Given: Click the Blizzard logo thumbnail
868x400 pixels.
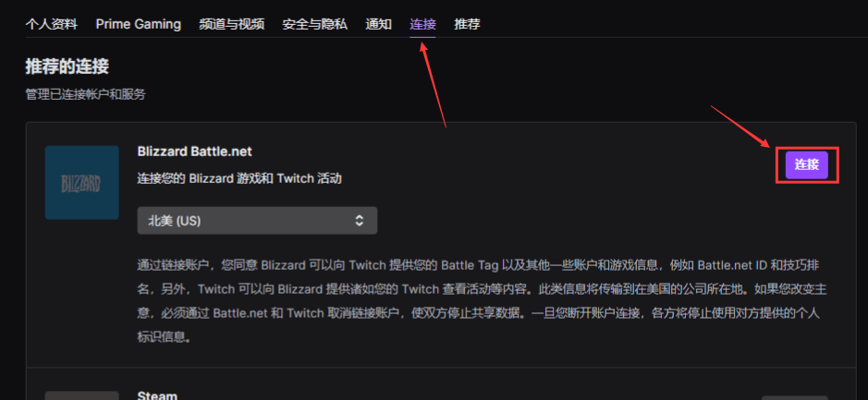Looking at the screenshot, I should (x=82, y=183).
